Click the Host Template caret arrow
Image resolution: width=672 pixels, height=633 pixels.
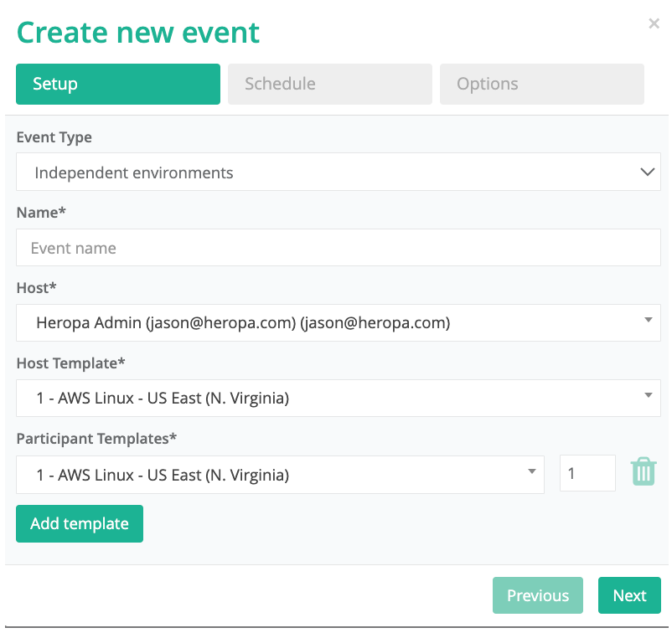pyautogui.click(x=649, y=395)
